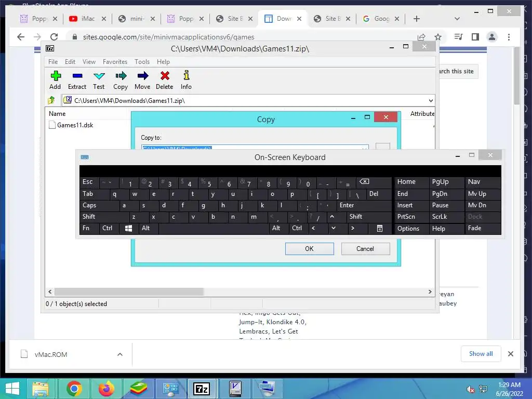Toggle ScrLk key on On-Screen Keyboard
532x399 pixels.
446,217
